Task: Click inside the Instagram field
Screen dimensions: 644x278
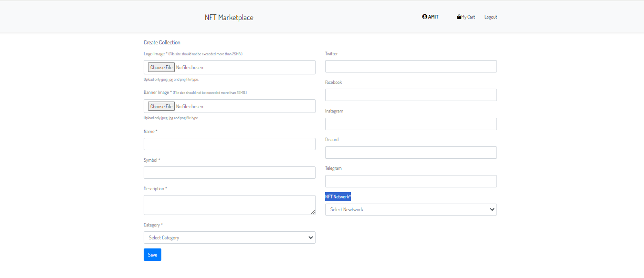Action: [411, 124]
